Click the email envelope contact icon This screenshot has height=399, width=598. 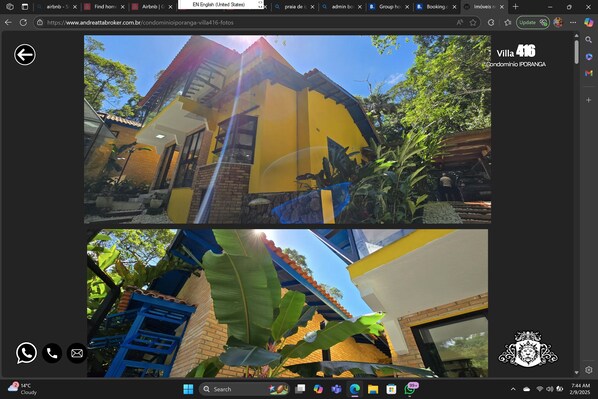click(77, 353)
